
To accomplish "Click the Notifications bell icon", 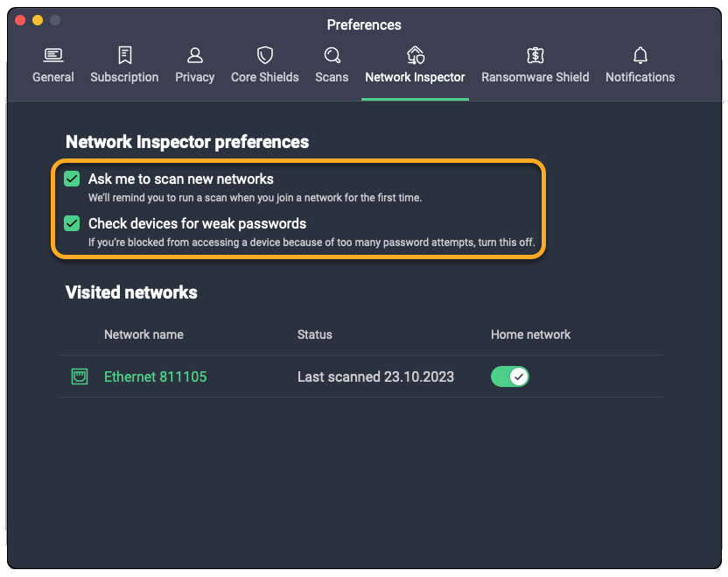I will tap(640, 56).
